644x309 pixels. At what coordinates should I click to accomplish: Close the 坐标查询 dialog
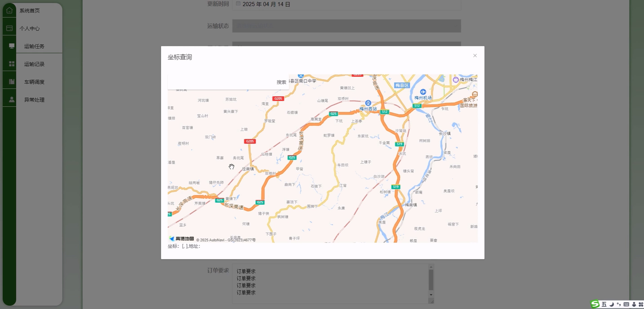click(x=475, y=56)
